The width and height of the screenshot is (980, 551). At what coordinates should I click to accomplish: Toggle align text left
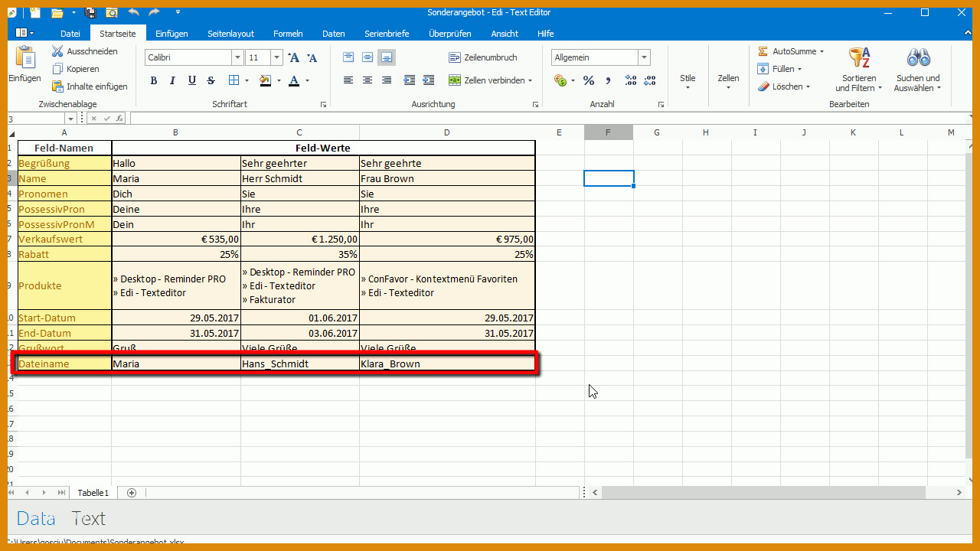(x=348, y=80)
